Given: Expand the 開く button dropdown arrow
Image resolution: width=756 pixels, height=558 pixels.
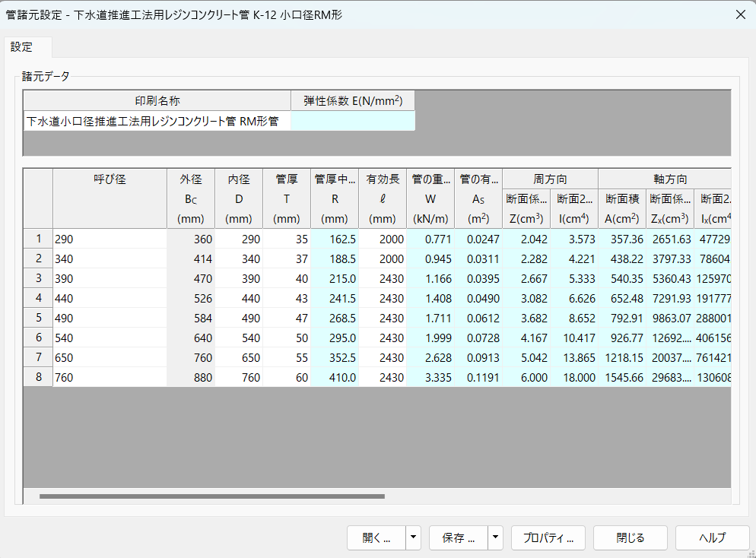Looking at the screenshot, I should pos(414,537).
